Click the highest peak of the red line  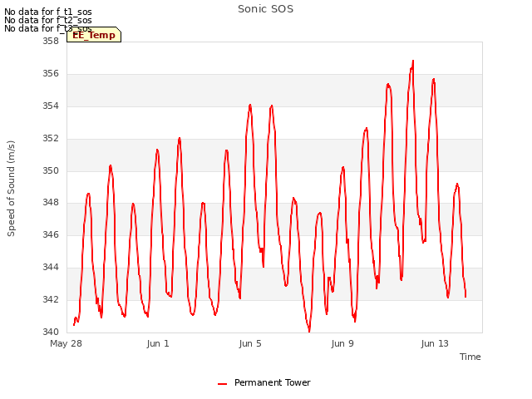413,61
